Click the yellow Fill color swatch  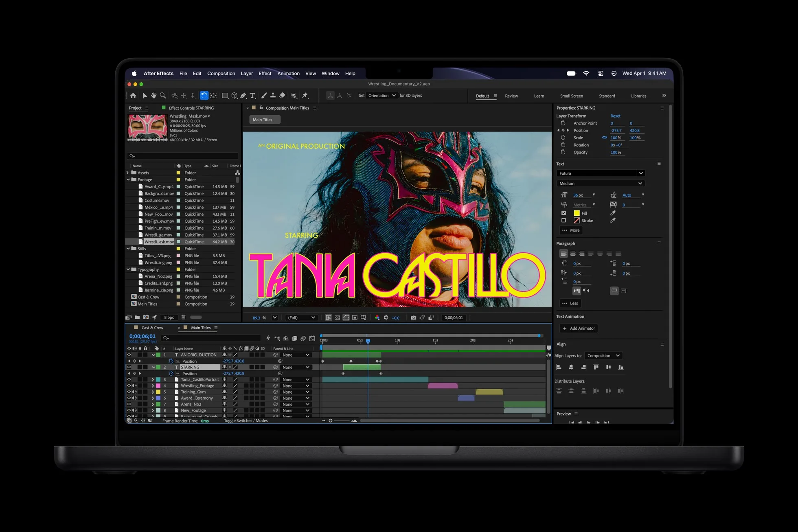(577, 213)
